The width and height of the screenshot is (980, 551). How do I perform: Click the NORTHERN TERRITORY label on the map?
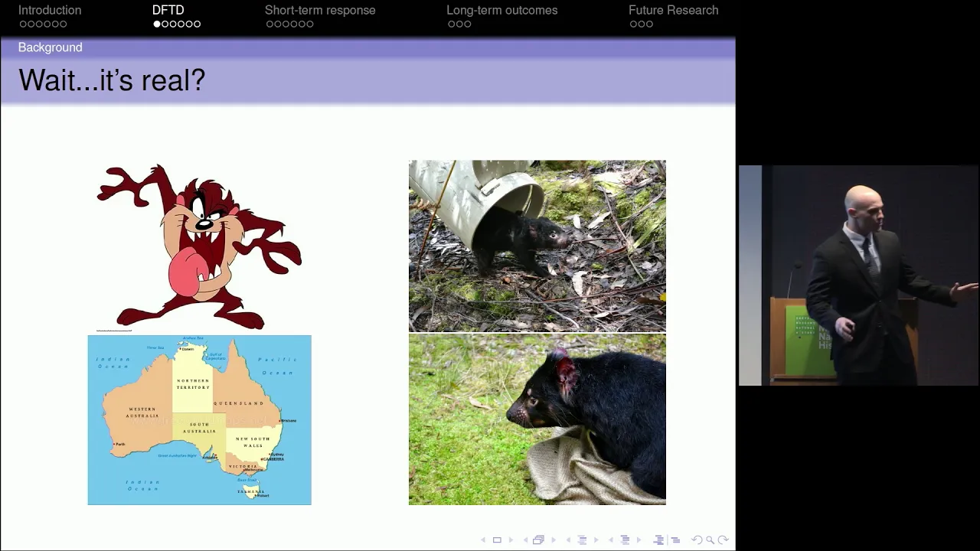point(193,383)
